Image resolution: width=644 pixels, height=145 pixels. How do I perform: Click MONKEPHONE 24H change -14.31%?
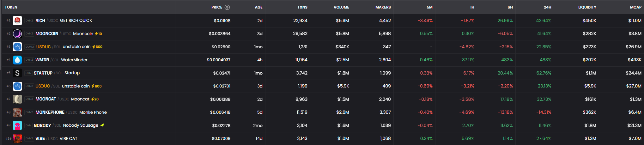pos(544,112)
